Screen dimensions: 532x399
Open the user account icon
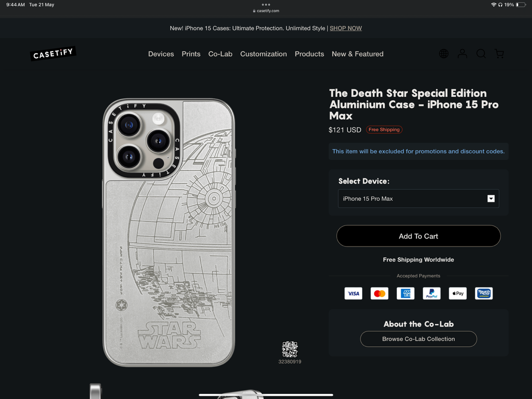(x=462, y=54)
